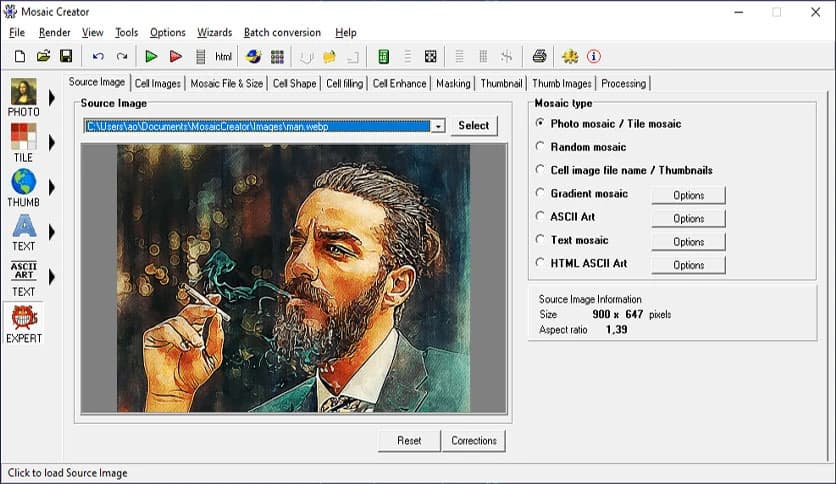
Task: Open the Tools menu
Action: coord(126,33)
